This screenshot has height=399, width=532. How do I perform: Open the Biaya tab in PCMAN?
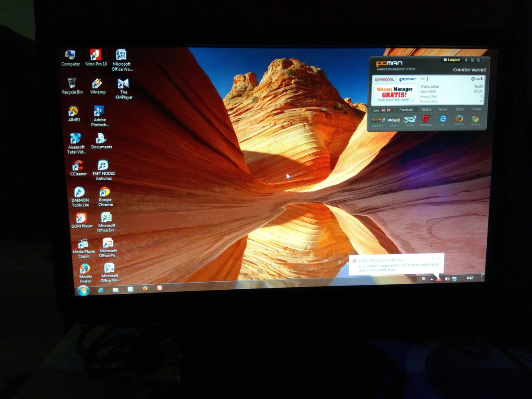point(459,109)
